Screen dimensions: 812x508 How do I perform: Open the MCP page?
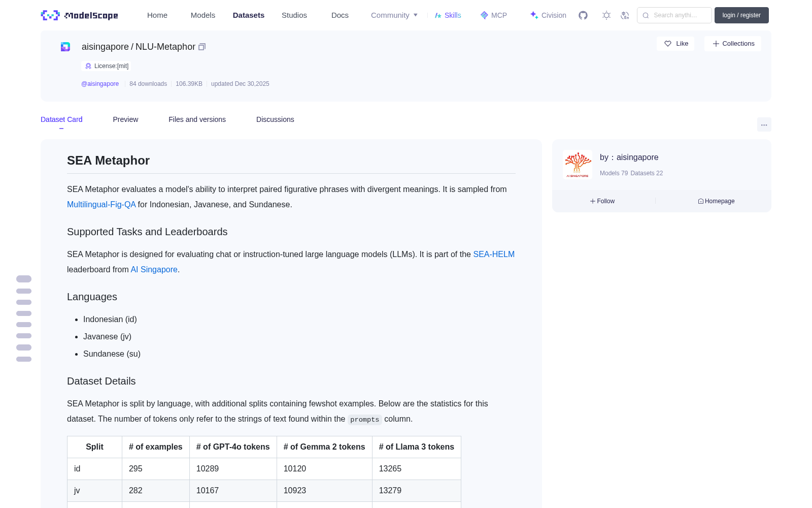tap(493, 15)
